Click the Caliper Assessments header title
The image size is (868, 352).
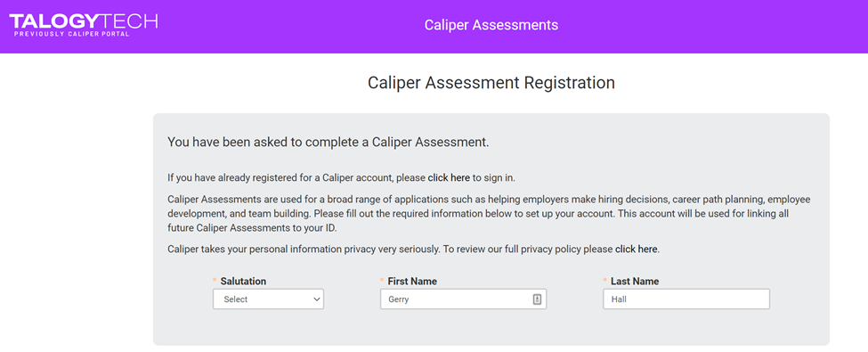(491, 25)
